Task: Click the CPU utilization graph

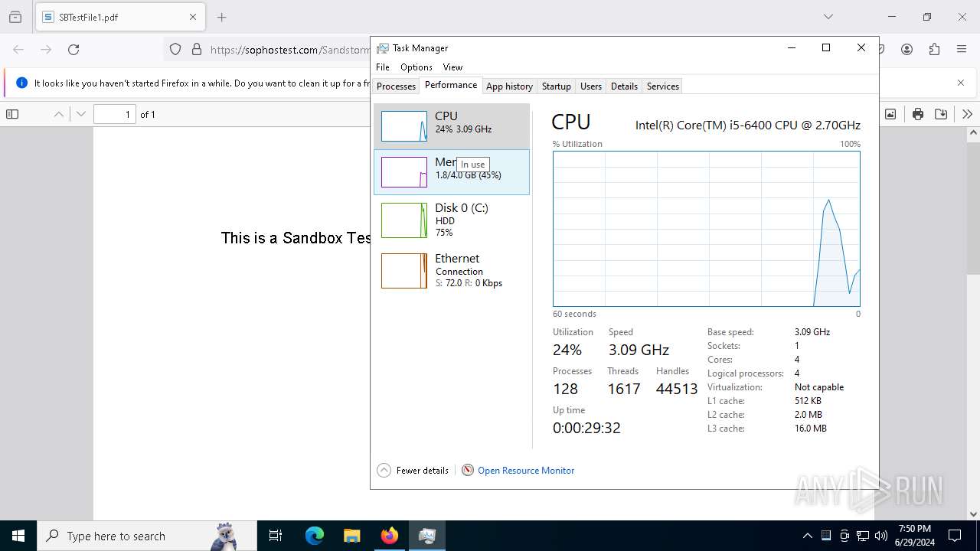Action: [707, 229]
